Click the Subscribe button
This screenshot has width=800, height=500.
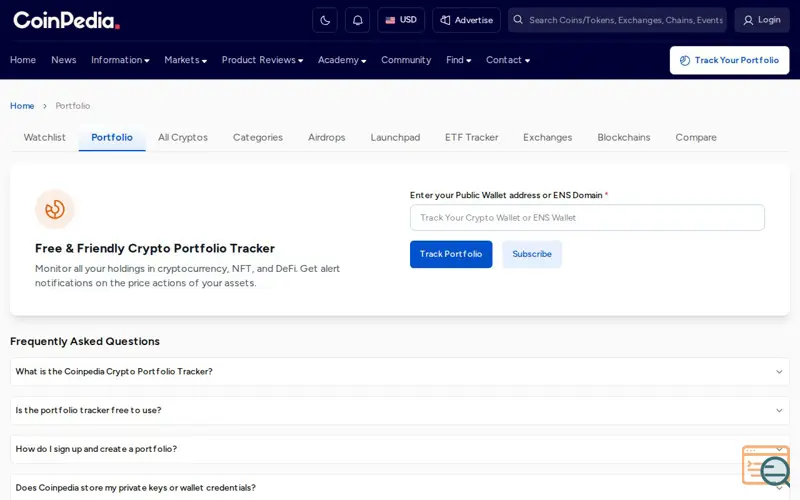pyautogui.click(x=532, y=254)
